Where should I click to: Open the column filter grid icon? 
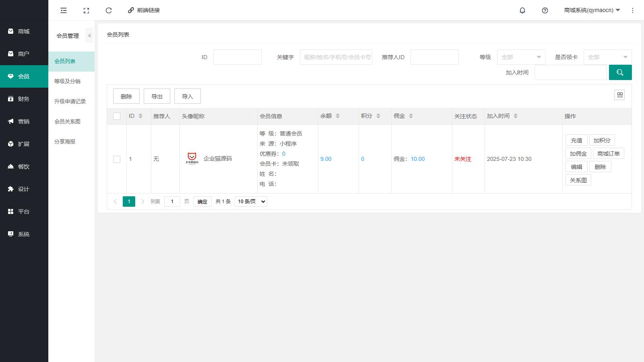point(619,95)
